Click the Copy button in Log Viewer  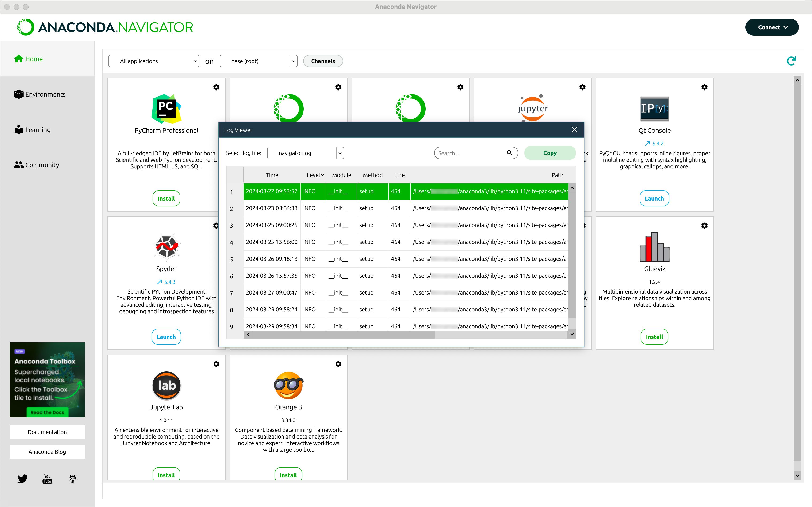pos(550,153)
